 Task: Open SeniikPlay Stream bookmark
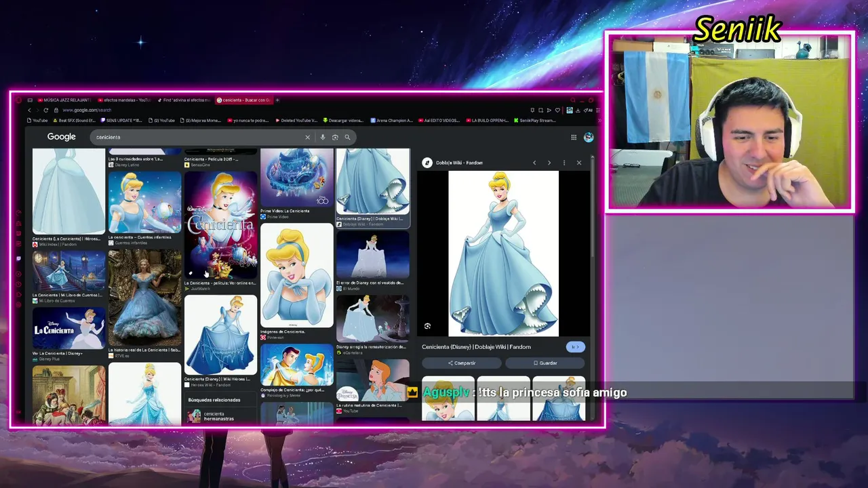(x=534, y=121)
